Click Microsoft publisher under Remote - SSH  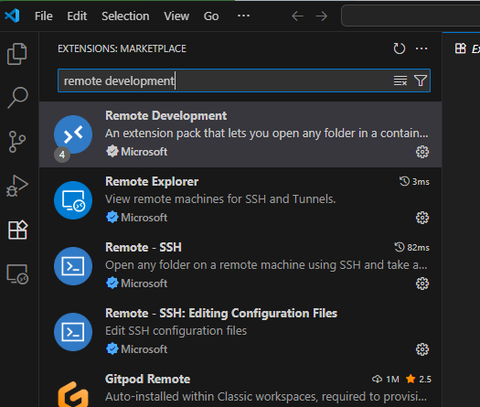pos(144,283)
